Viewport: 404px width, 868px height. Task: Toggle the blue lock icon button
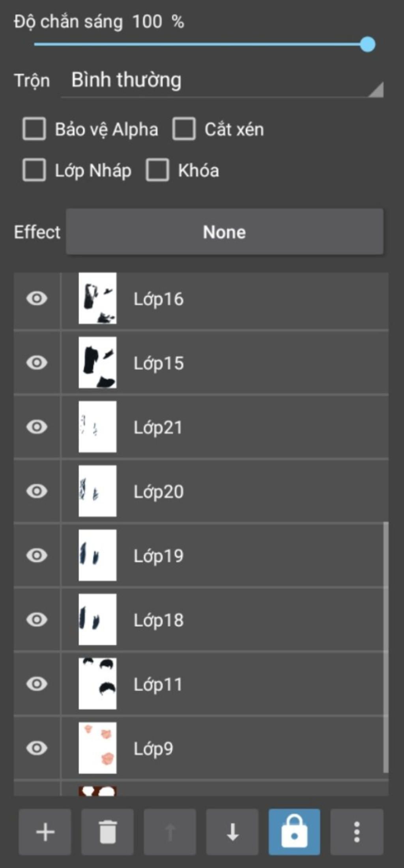(x=294, y=832)
